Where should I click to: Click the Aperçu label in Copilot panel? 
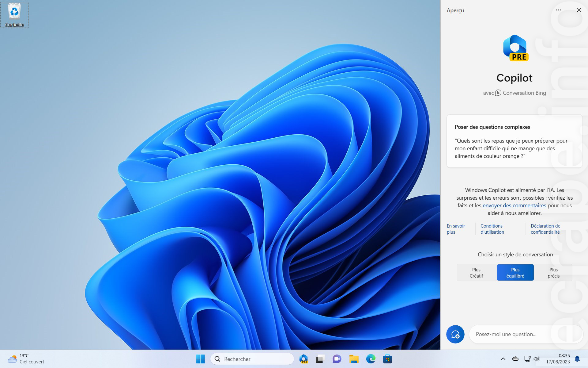tap(455, 10)
